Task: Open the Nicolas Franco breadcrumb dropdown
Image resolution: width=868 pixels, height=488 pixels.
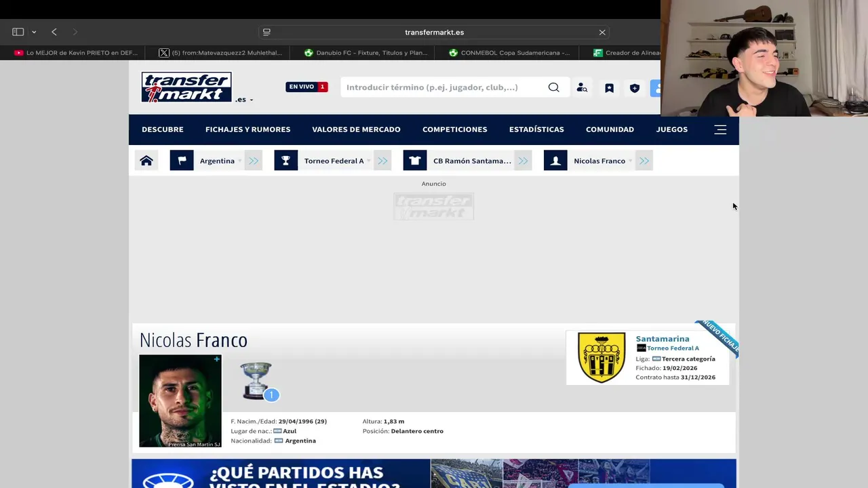Action: click(630, 161)
